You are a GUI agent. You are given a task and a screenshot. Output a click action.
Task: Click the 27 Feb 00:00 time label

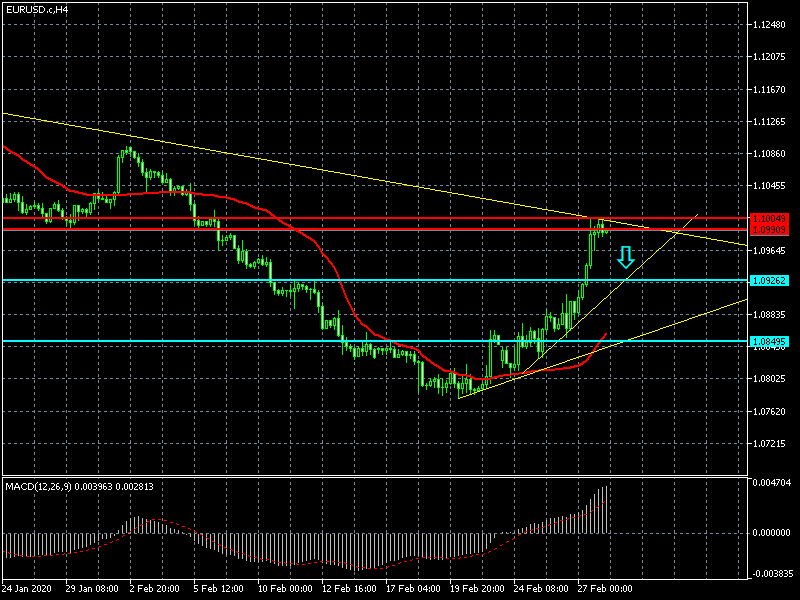point(605,589)
